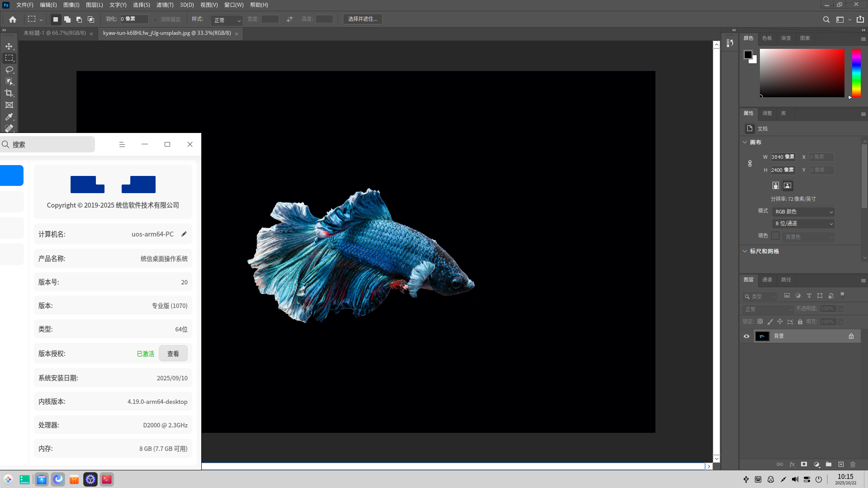868x488 pixels.
Task: Collapse the 画布 section
Action: (745, 142)
